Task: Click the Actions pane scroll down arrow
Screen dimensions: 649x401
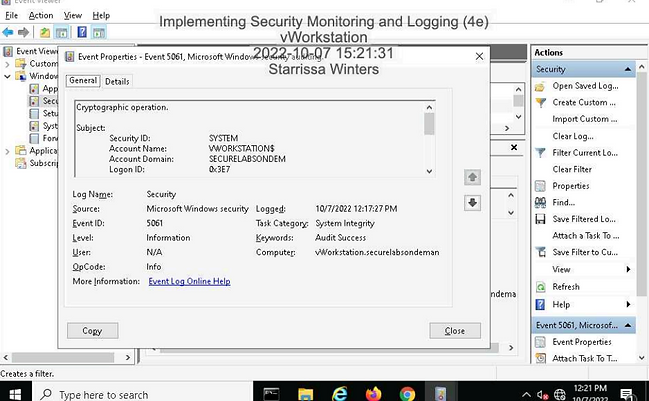Action: tap(641, 358)
